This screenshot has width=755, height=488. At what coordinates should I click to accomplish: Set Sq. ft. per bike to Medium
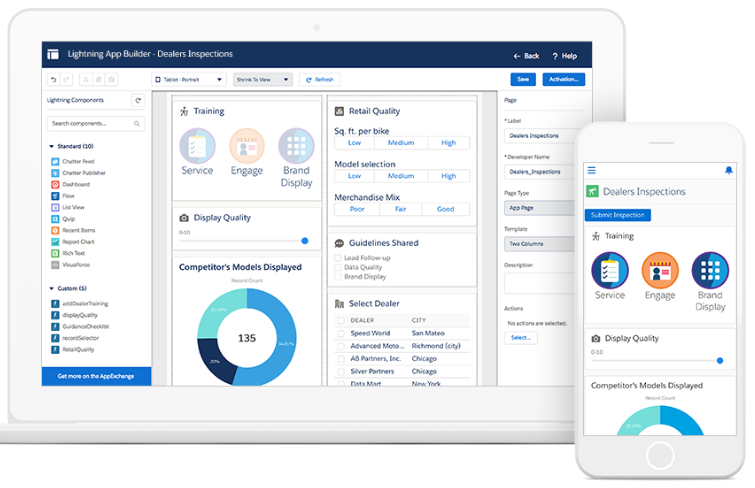401,143
